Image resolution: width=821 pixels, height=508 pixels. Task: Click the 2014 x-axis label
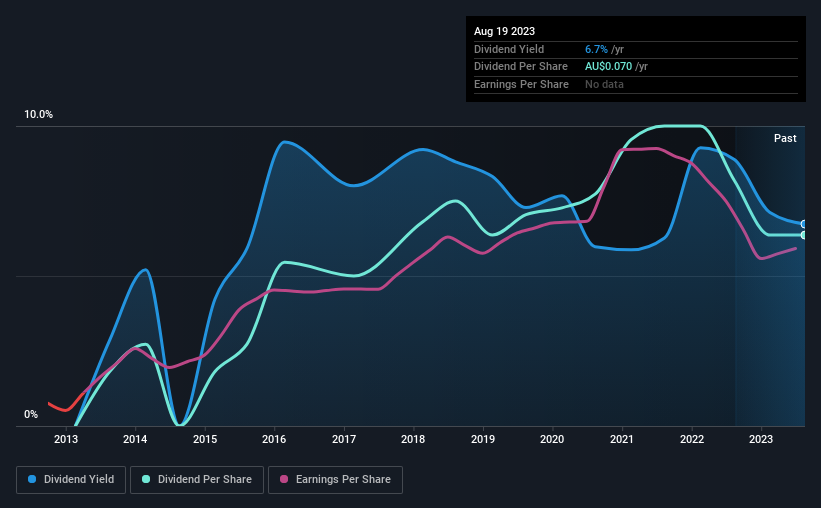(x=135, y=439)
